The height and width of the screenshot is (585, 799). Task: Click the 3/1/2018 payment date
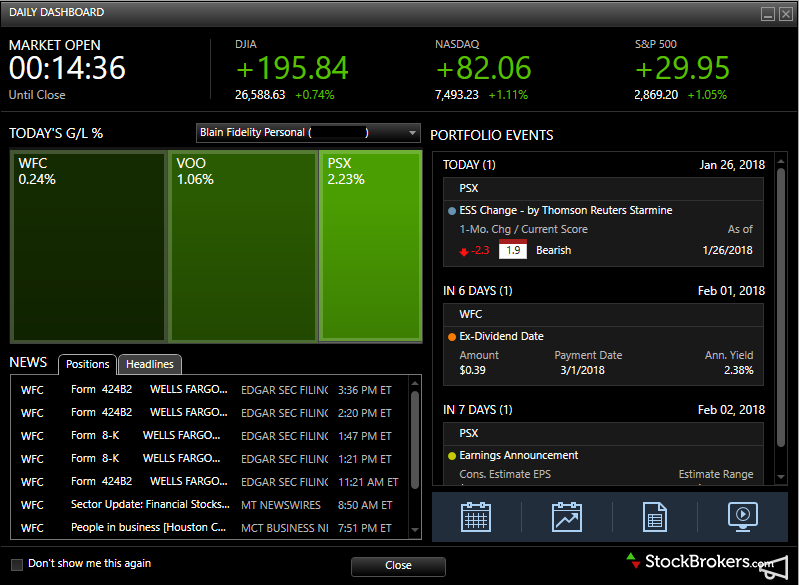[x=582, y=370]
